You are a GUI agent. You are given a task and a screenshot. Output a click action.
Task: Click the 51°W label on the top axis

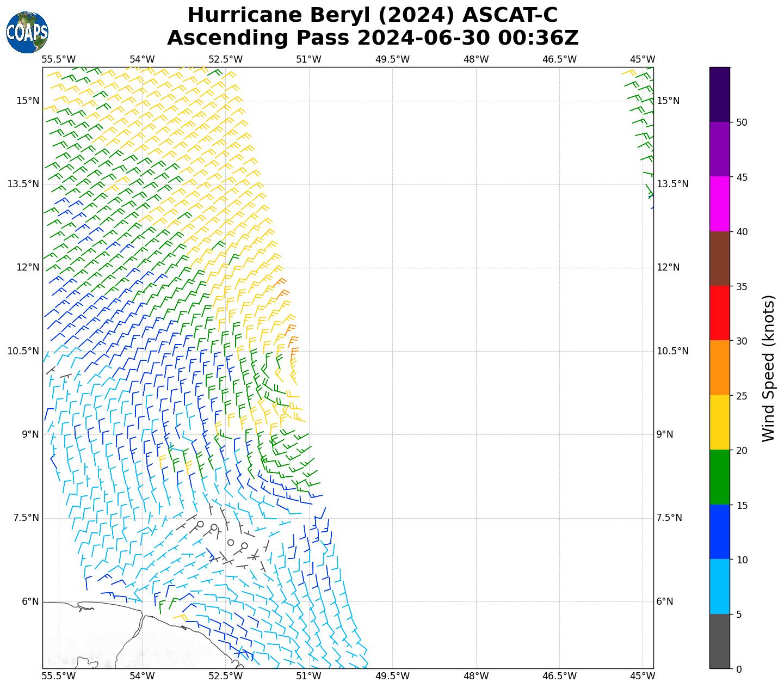point(308,59)
